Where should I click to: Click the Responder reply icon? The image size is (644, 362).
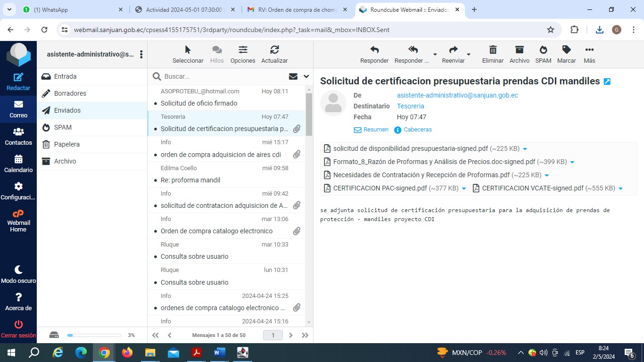[374, 50]
